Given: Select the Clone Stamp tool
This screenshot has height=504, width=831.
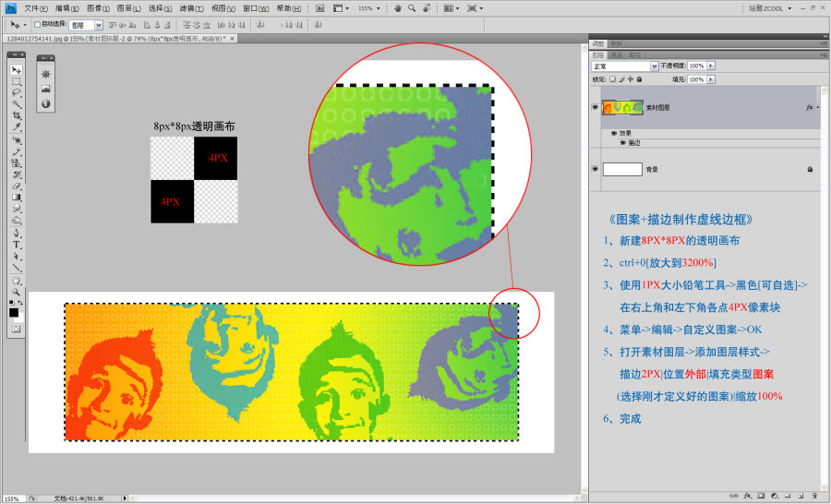Looking at the screenshot, I should 17,162.
